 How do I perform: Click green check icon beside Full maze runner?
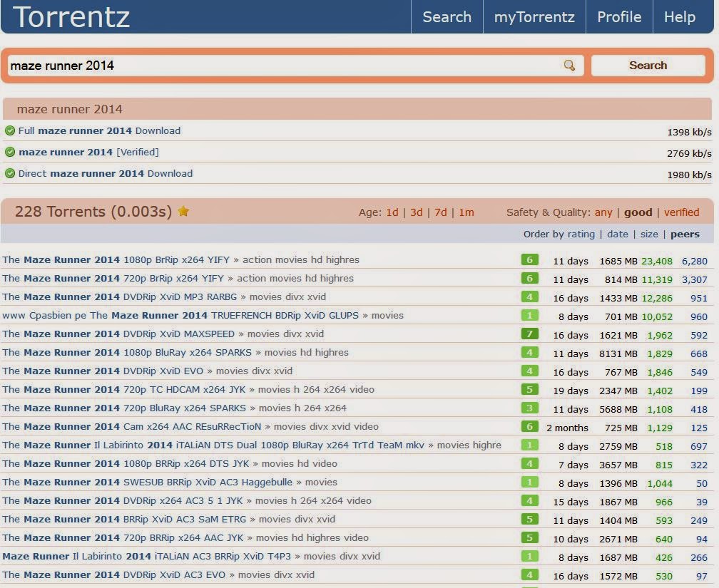click(10, 130)
